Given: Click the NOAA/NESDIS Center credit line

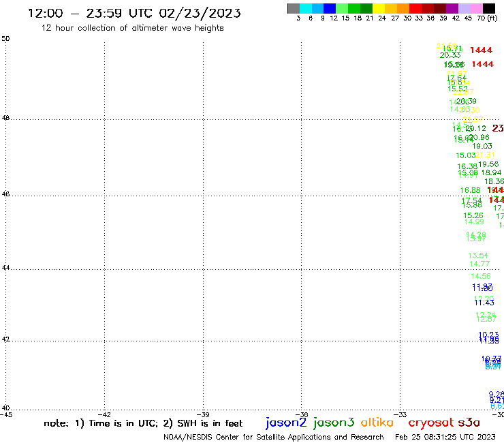Looking at the screenshot, I should (274, 437).
